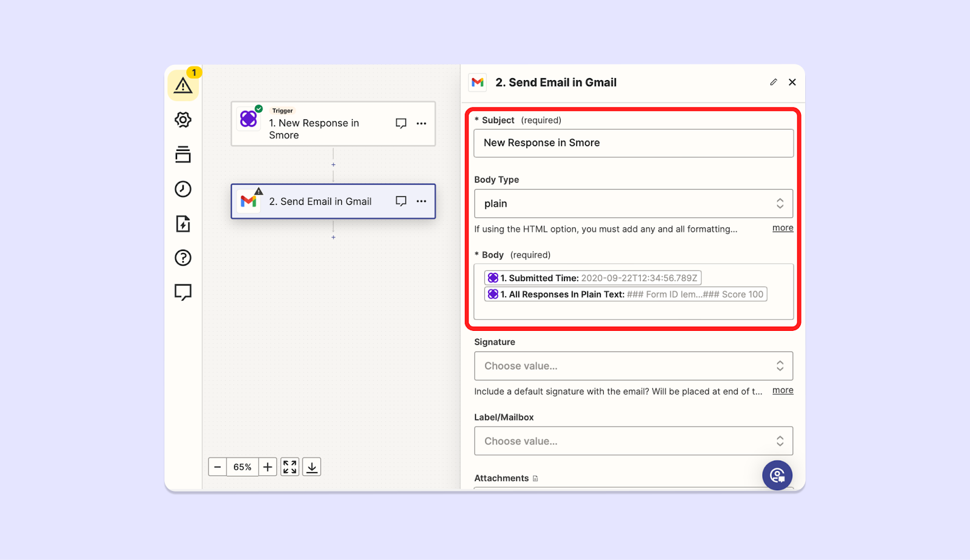
Task: Click more link under Body Type description
Action: tap(783, 228)
